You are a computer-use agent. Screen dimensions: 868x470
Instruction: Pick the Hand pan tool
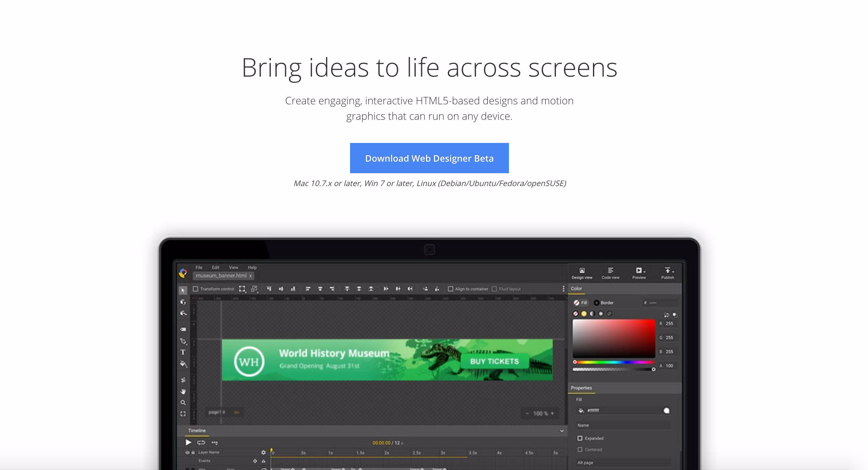point(183,391)
